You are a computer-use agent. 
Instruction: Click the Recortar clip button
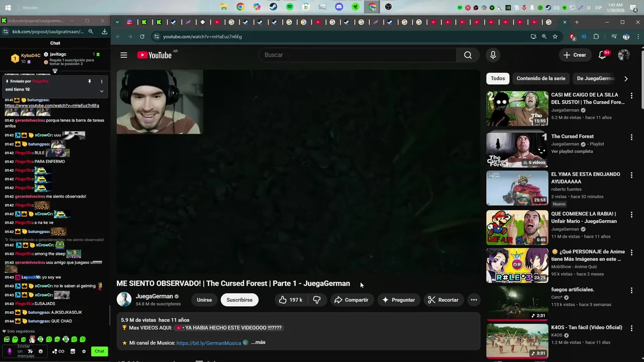pyautogui.click(x=443, y=300)
